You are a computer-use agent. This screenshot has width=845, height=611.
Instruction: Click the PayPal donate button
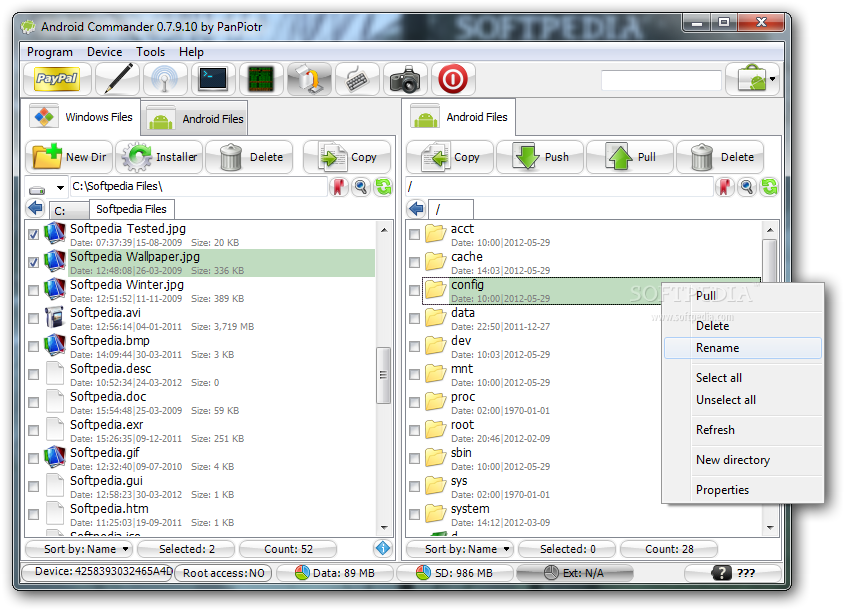[x=57, y=79]
